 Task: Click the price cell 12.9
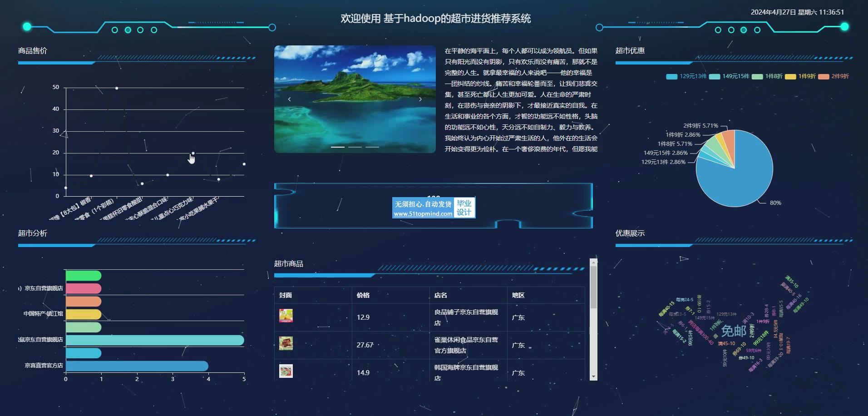363,317
